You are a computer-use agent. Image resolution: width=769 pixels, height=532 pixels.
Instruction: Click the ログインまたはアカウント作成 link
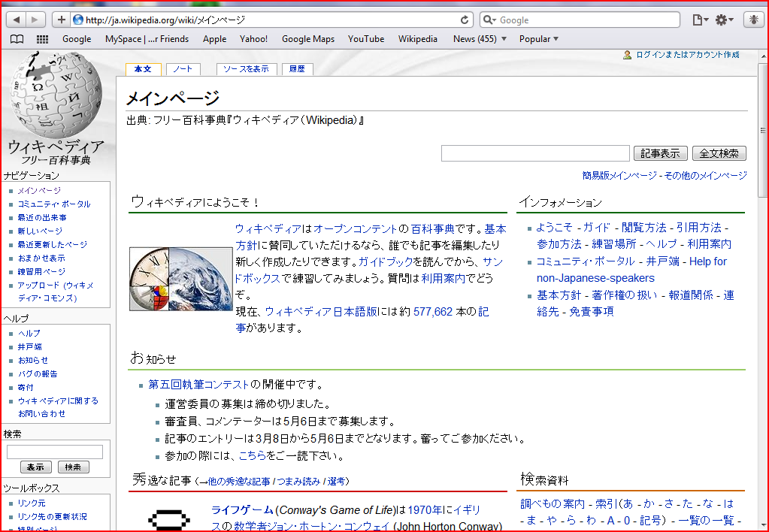[688, 55]
